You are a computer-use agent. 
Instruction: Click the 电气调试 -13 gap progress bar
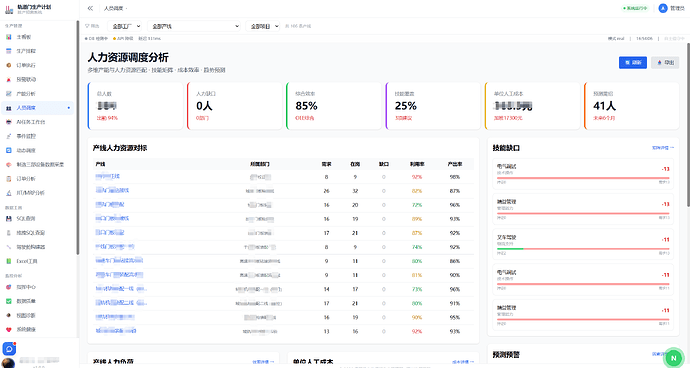tap(583, 178)
